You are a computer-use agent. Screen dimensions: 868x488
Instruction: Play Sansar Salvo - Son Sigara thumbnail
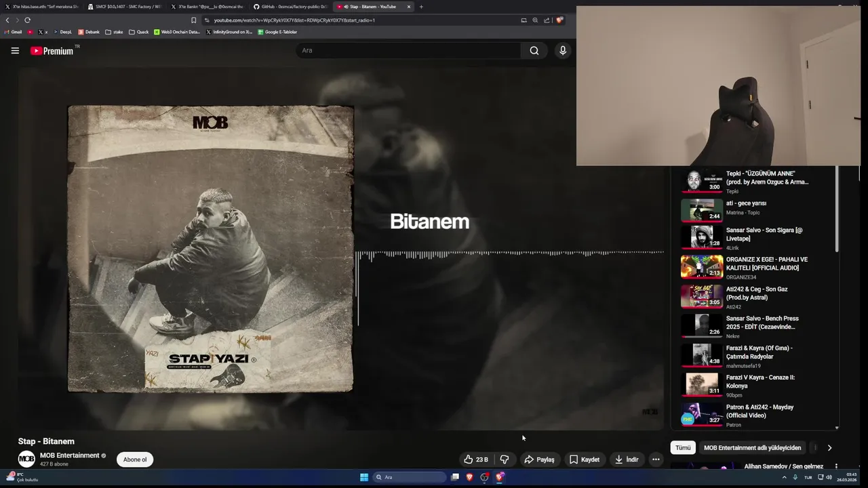coord(701,237)
